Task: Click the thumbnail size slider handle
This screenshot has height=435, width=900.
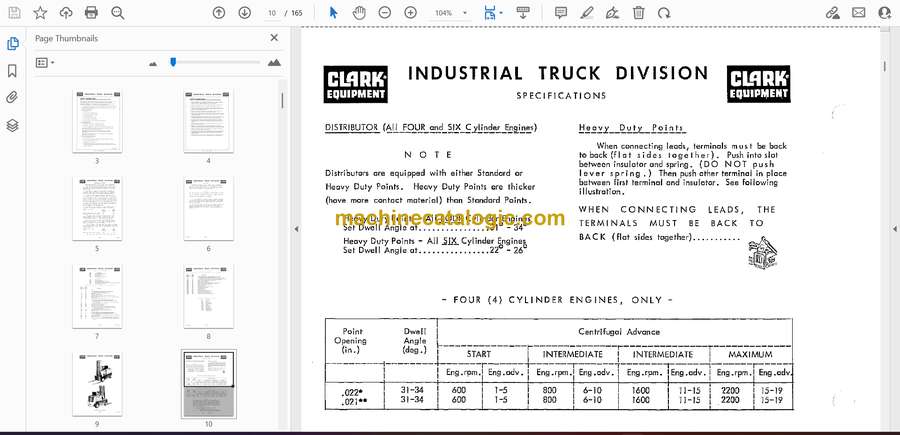Action: [173, 61]
